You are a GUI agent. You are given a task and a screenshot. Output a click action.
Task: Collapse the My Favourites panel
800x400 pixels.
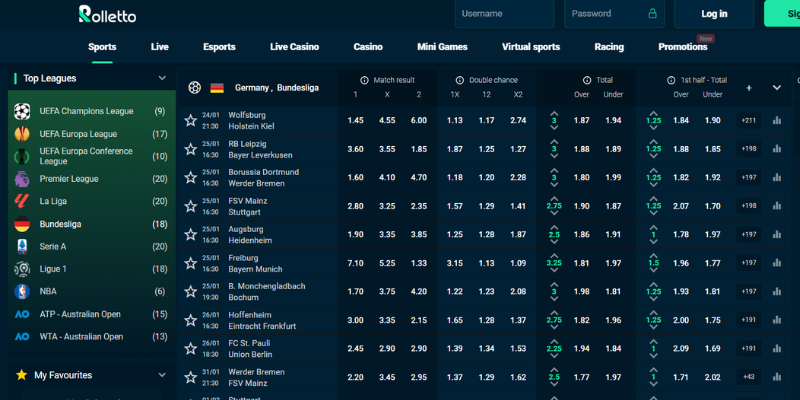(x=162, y=375)
